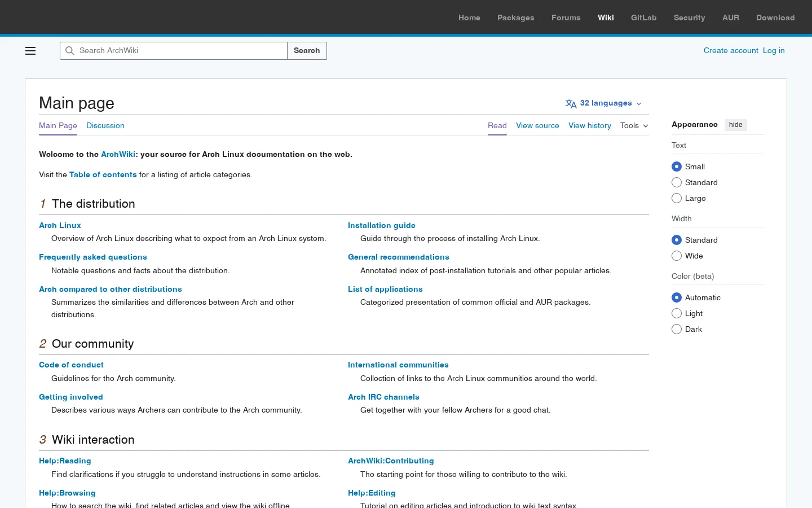Screen dimensions: 812x508
Task: Open Download in top navigation
Action: click(775, 17)
